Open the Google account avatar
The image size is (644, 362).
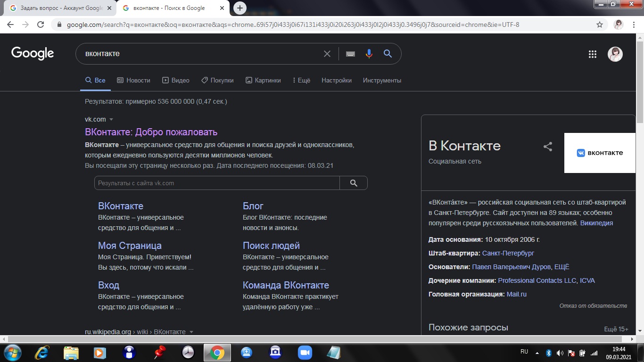(615, 54)
